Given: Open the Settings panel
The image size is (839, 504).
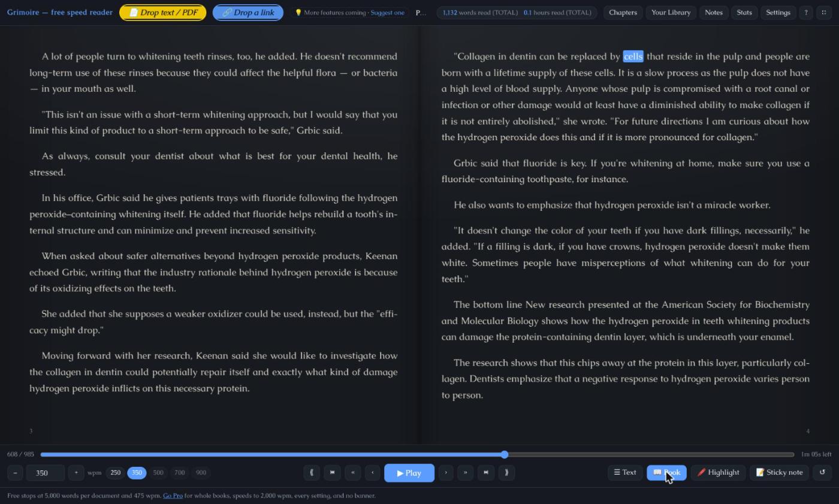Looking at the screenshot, I should 778,13.
